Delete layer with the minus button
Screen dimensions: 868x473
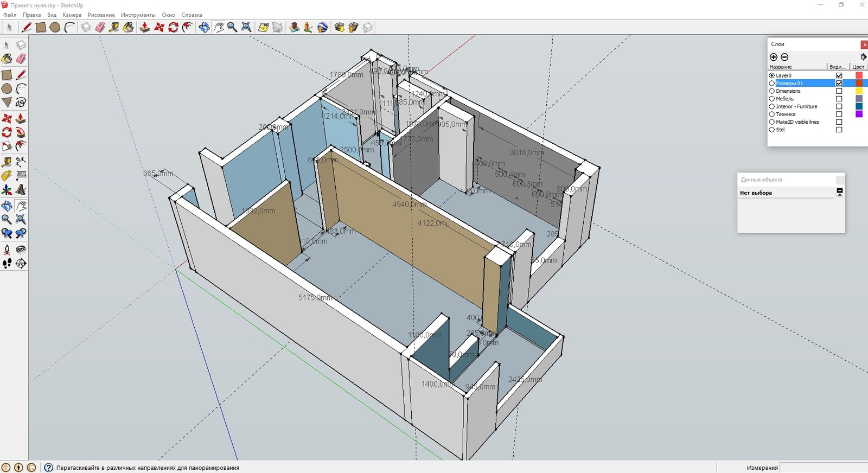[x=784, y=57]
